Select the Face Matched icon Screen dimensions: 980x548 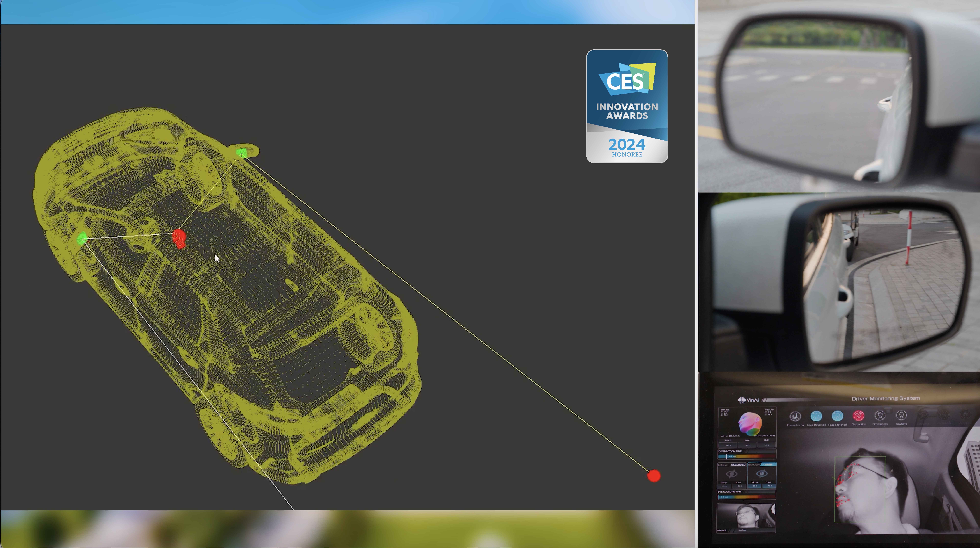click(x=837, y=416)
